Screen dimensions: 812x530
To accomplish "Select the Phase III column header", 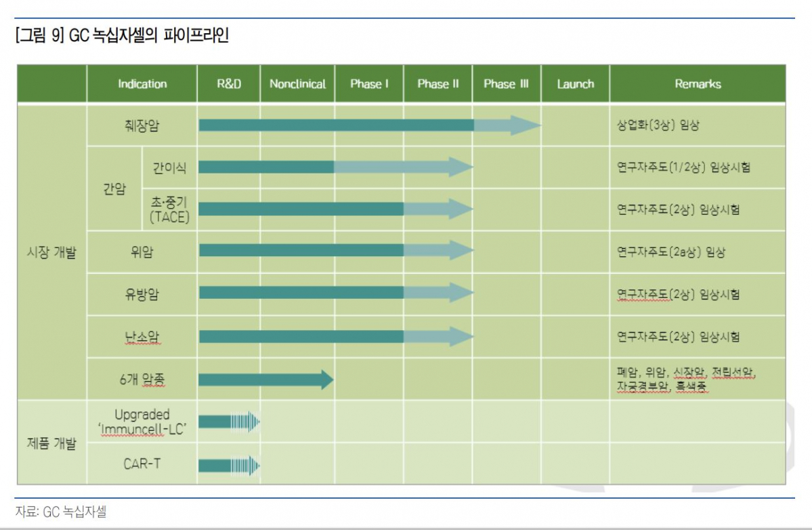I will (506, 84).
